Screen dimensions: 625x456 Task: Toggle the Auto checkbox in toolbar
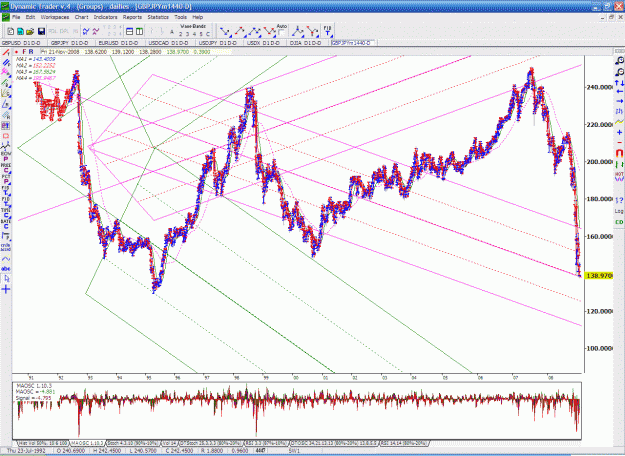[x=282, y=33]
